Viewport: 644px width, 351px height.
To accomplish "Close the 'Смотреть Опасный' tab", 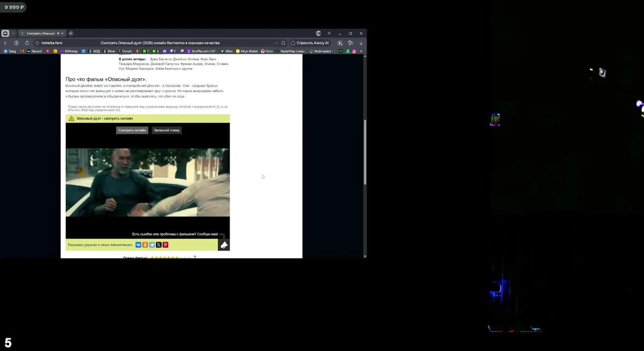I will 62,33.
